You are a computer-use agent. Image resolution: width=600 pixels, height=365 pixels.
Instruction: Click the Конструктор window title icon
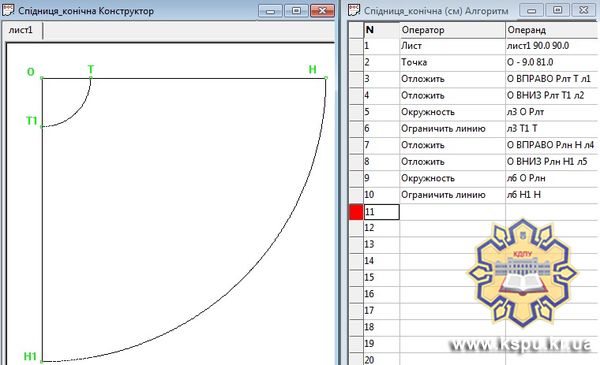pos(8,10)
